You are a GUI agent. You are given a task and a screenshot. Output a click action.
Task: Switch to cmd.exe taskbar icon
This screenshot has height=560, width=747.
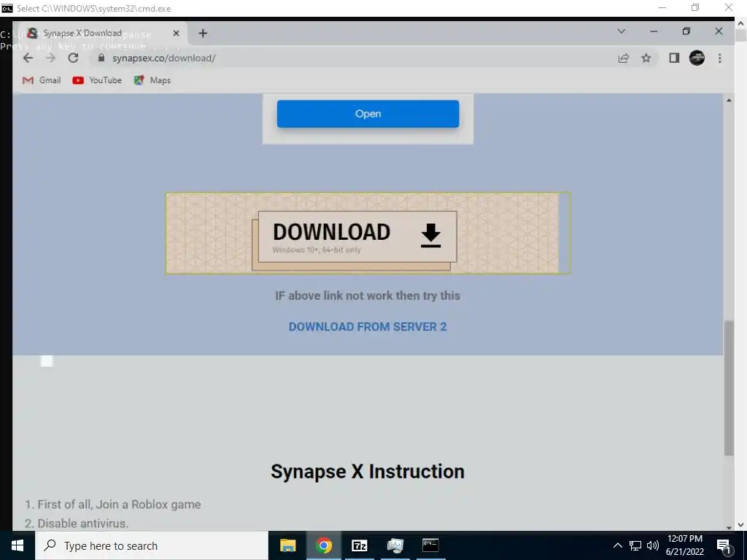[x=430, y=545]
